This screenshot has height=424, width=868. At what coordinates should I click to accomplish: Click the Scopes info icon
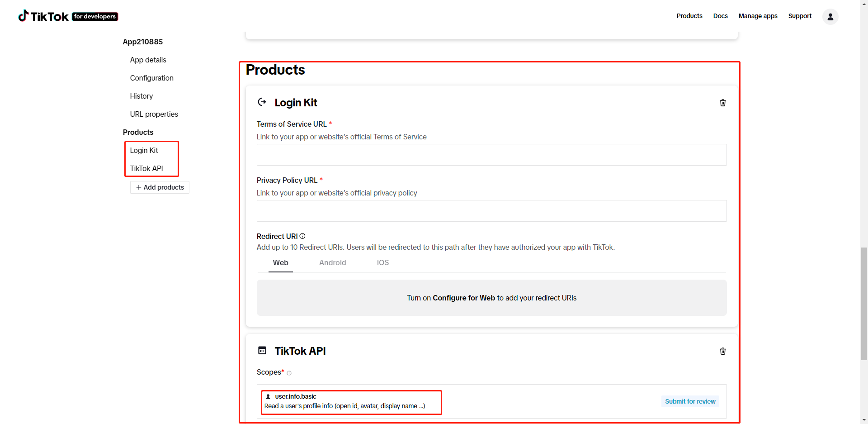[x=289, y=373]
